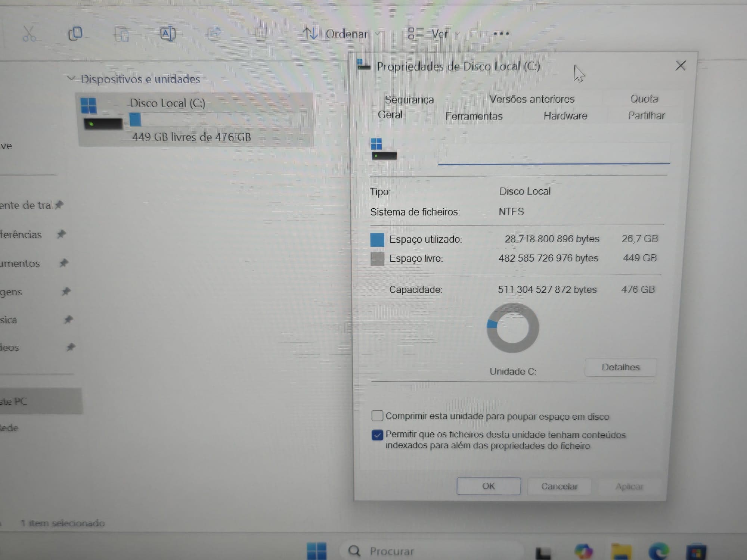
Task: Enable 'Comprimir esta unidade' checkbox
Action: [377, 416]
